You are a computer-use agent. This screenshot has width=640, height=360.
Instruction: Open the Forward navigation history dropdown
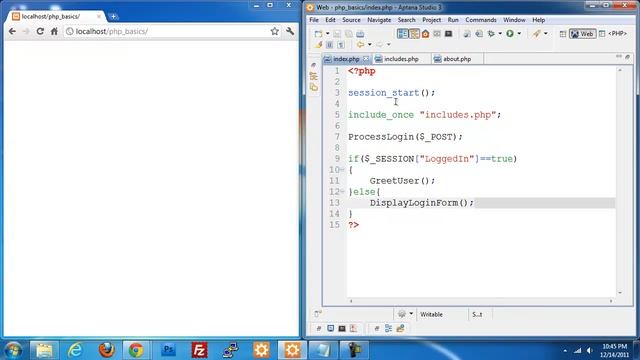point(389,44)
